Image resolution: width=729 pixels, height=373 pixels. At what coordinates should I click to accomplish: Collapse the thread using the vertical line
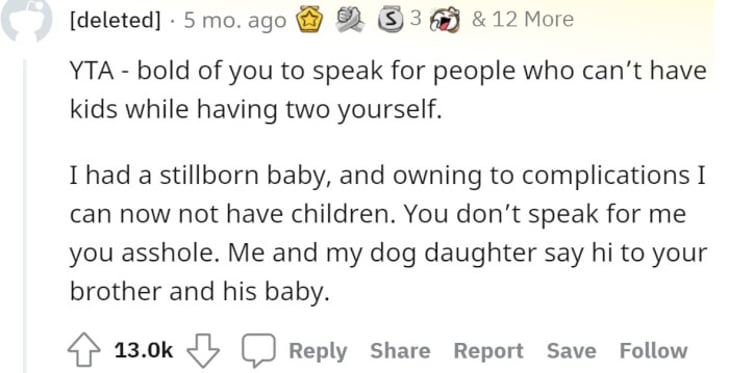(26, 216)
